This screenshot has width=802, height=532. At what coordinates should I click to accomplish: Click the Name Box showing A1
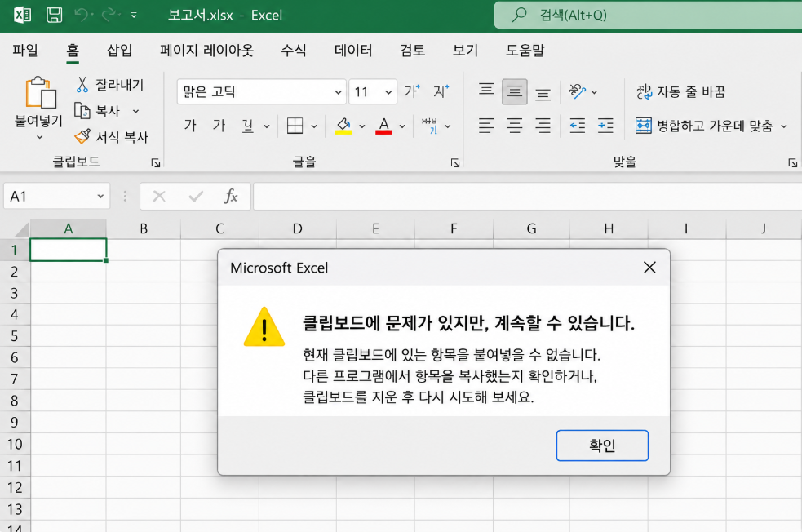50,197
